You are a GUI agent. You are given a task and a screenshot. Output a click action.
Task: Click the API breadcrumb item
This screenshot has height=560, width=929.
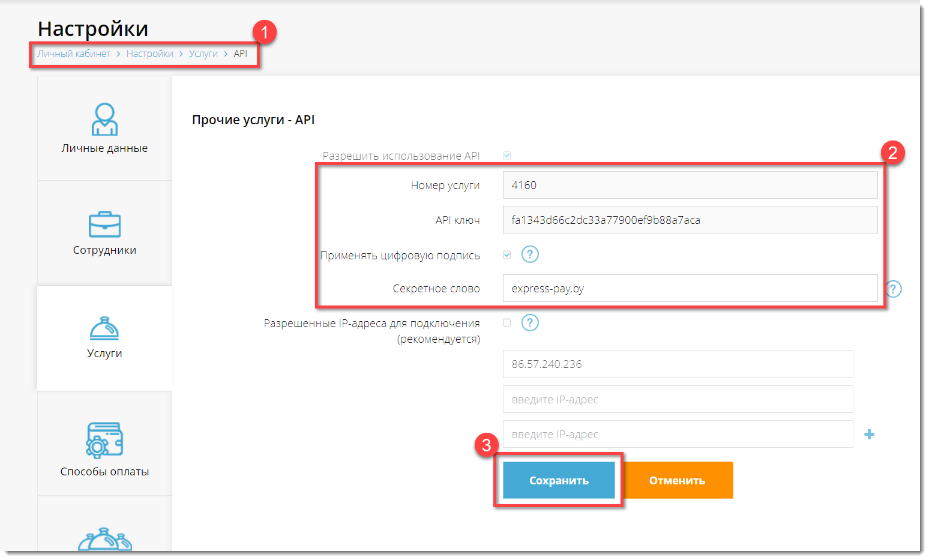click(x=241, y=53)
